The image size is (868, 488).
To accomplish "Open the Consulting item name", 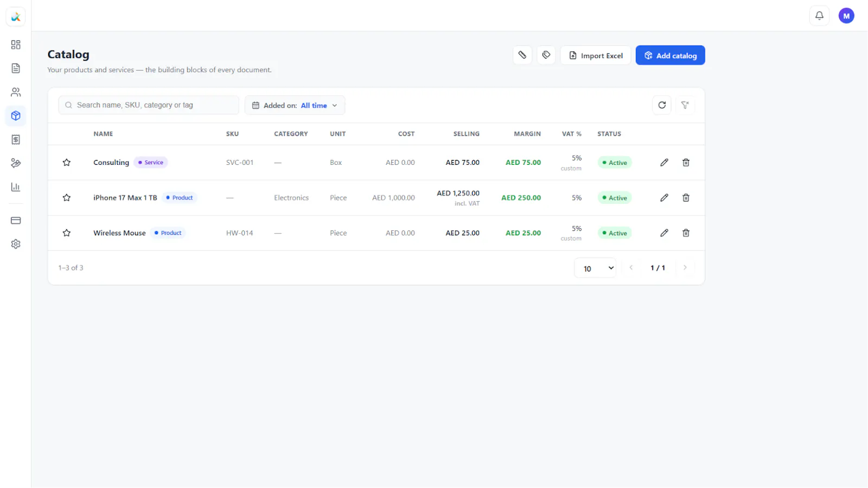I will (111, 163).
